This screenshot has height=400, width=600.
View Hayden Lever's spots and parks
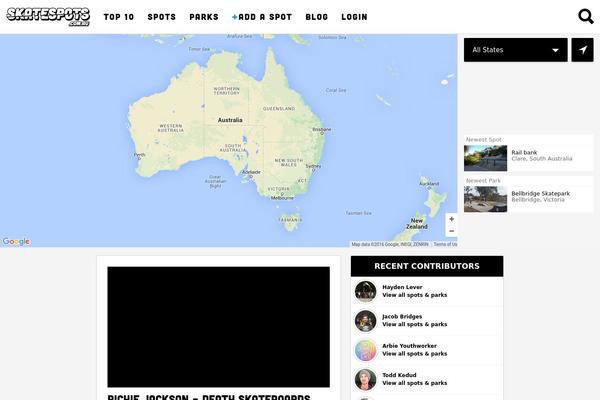[x=414, y=295]
